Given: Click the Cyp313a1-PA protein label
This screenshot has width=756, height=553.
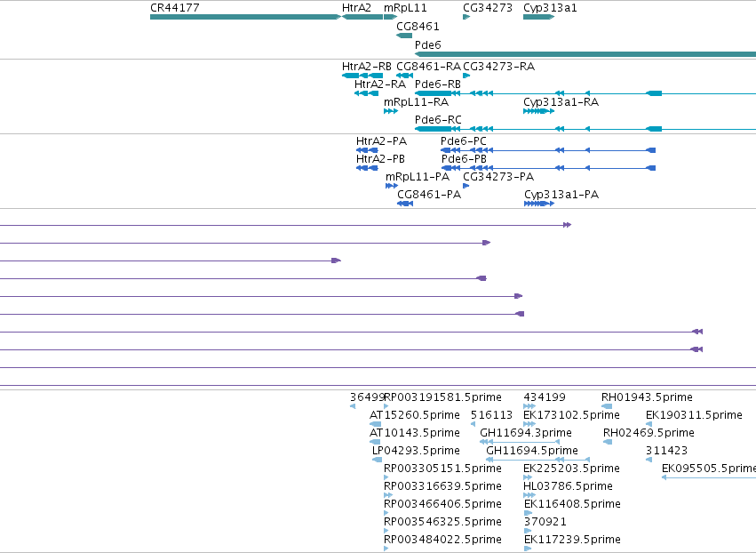Looking at the screenshot, I should 561,195.
